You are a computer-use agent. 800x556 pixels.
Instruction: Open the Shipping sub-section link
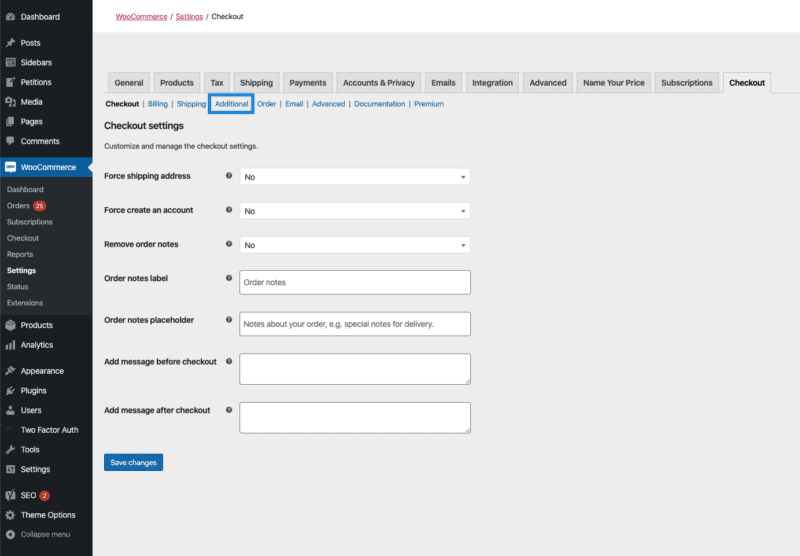tap(191, 104)
